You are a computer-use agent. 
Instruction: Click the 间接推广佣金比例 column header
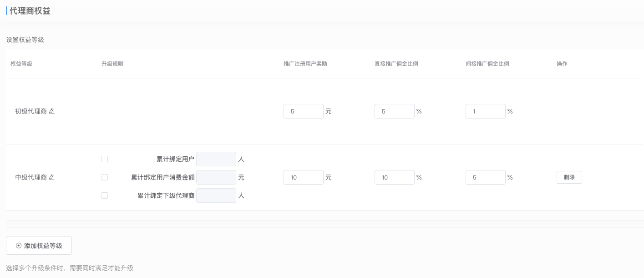point(487,64)
